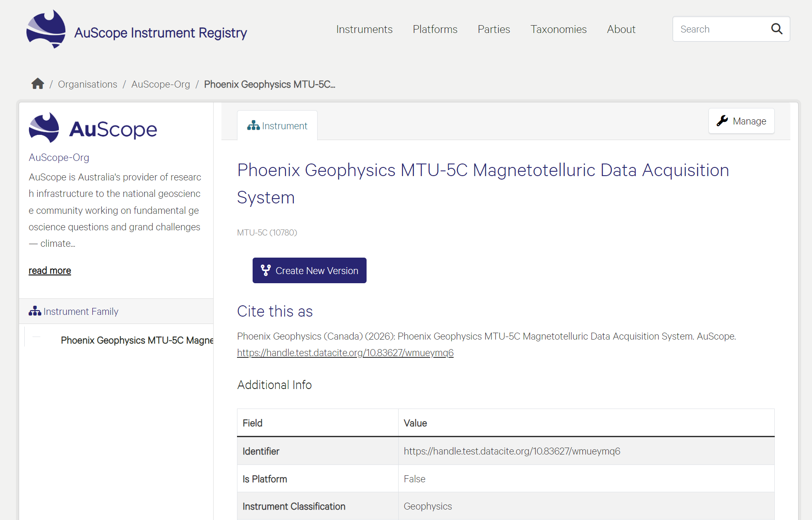Open the About page
The image size is (812, 520).
621,29
